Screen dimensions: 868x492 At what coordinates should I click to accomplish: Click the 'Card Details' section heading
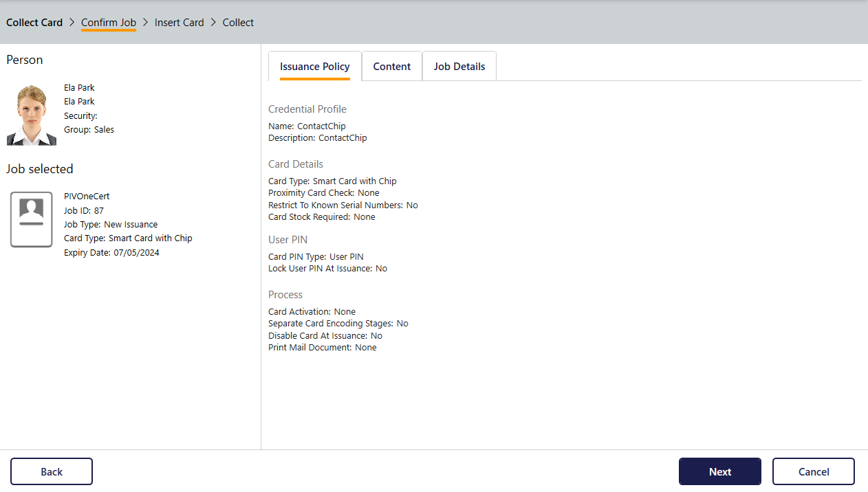296,164
